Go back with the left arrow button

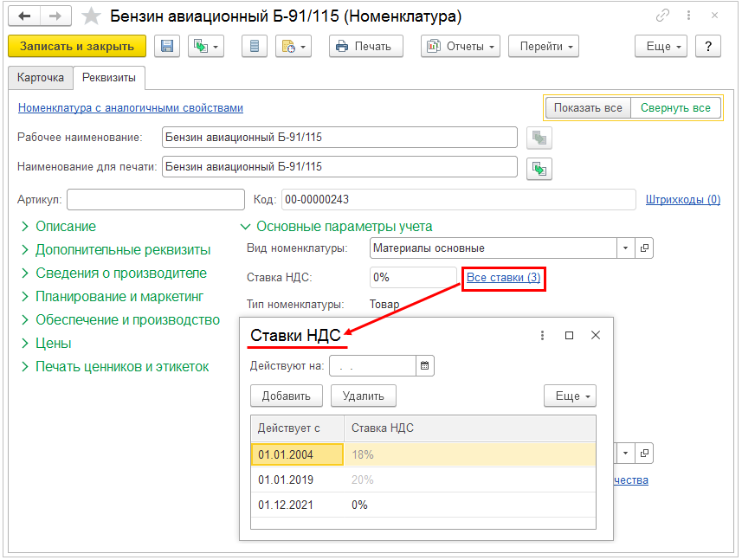tap(24, 16)
